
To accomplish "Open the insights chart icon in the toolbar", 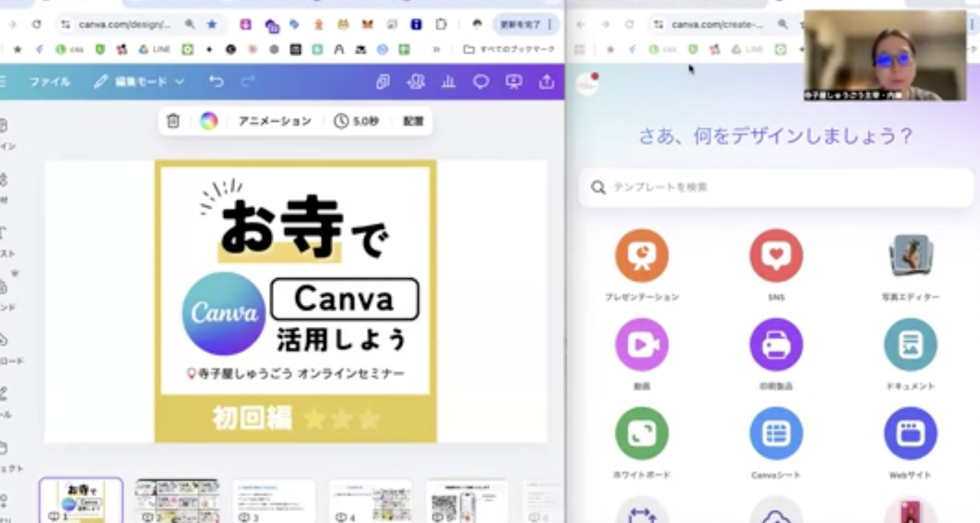I will click(x=449, y=81).
